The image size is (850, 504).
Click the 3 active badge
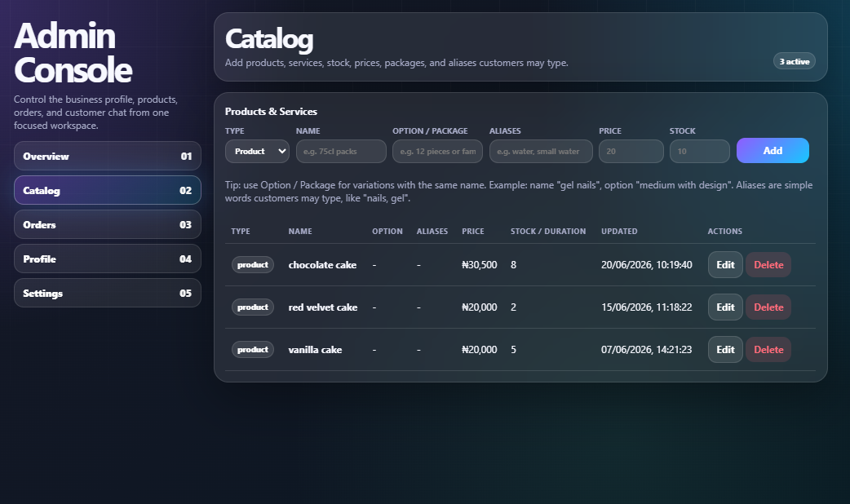point(795,61)
